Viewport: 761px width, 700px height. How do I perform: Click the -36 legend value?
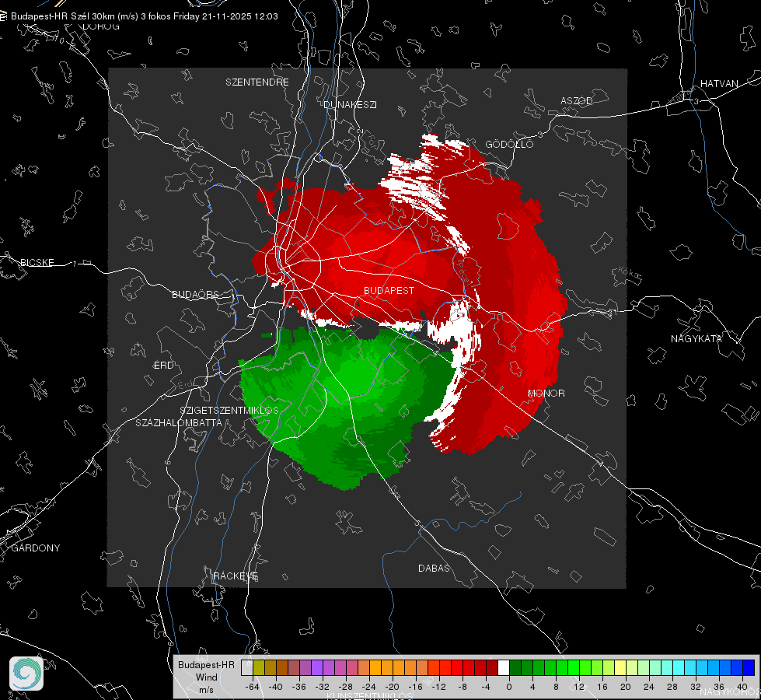[x=299, y=687]
